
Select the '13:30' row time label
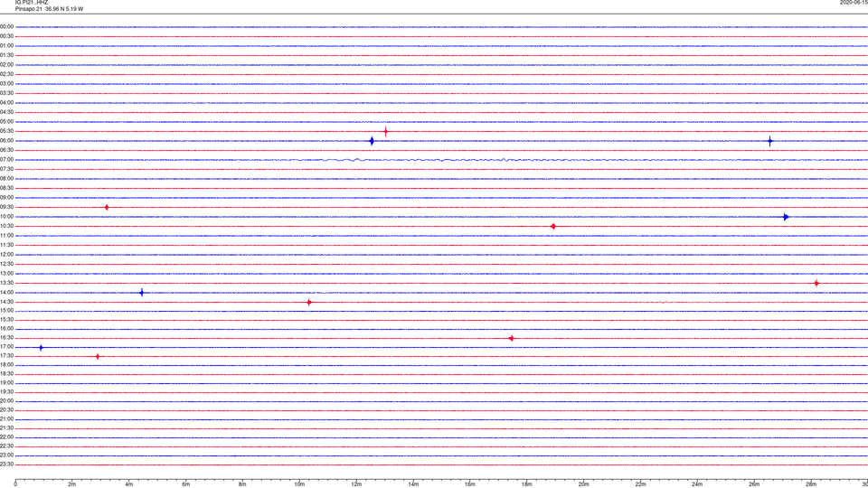(6, 283)
